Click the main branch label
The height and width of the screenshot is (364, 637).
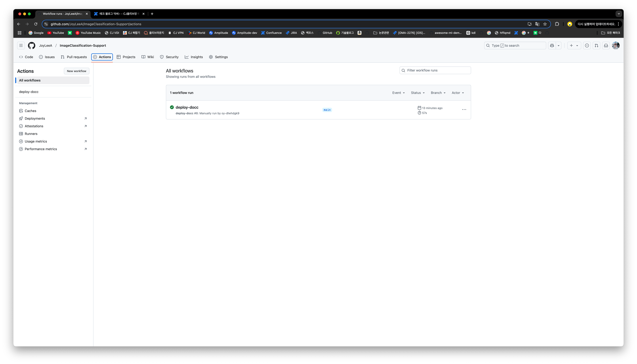pos(327,110)
